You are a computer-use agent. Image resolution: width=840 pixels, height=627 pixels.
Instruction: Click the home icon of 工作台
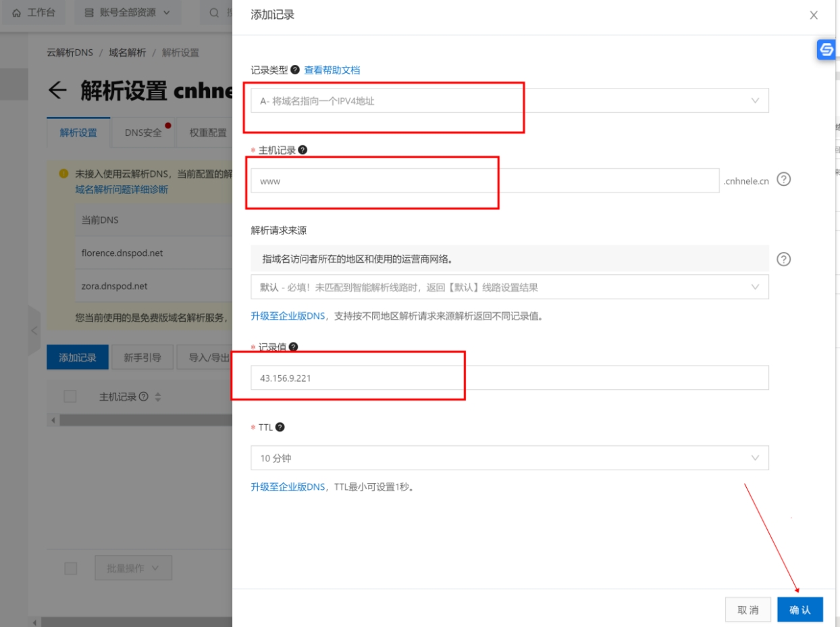click(17, 13)
